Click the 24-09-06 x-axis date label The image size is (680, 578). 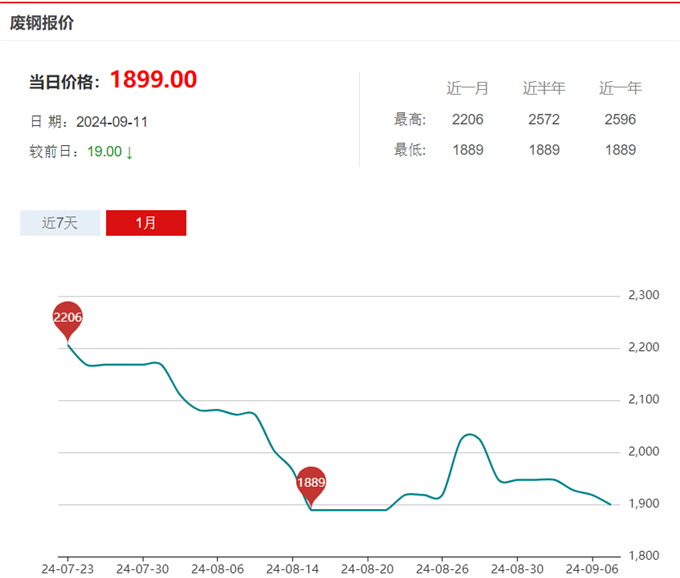[591, 566]
